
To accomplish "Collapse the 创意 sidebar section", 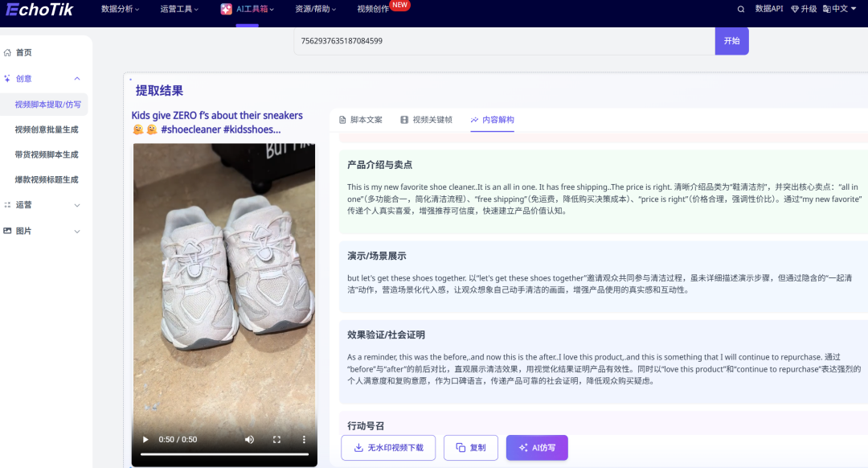I will [x=77, y=78].
